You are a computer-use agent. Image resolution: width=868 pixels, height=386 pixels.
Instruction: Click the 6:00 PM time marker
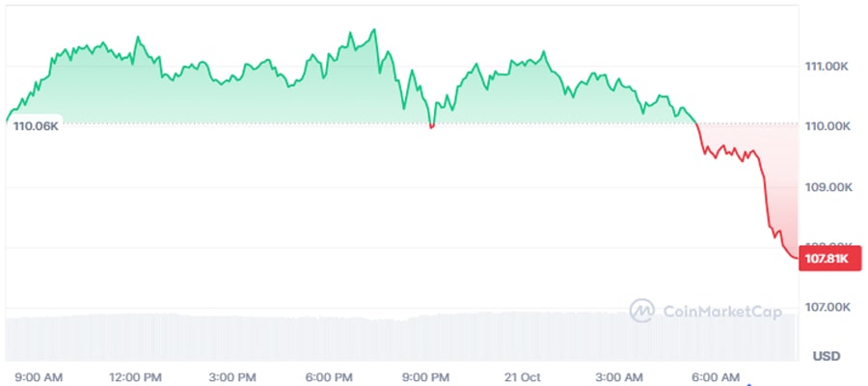pos(330,375)
